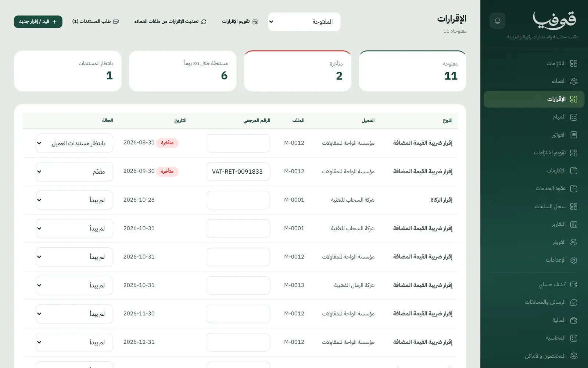Open status dropdown for the 2026-11-30 row

click(74, 314)
